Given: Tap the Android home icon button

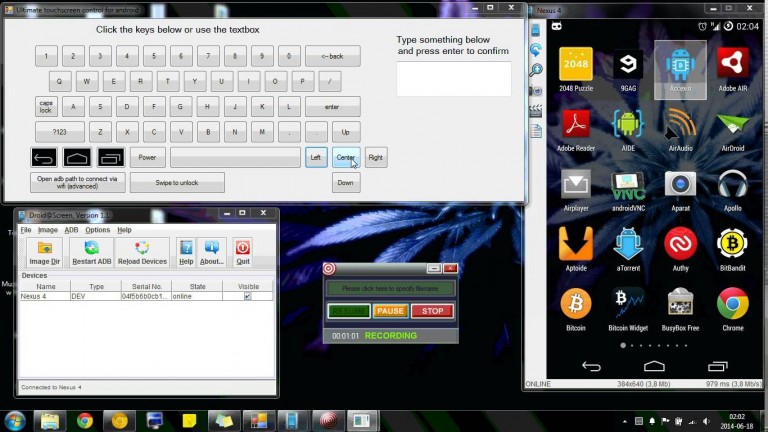Looking at the screenshot, I should pyautogui.click(x=77, y=157).
